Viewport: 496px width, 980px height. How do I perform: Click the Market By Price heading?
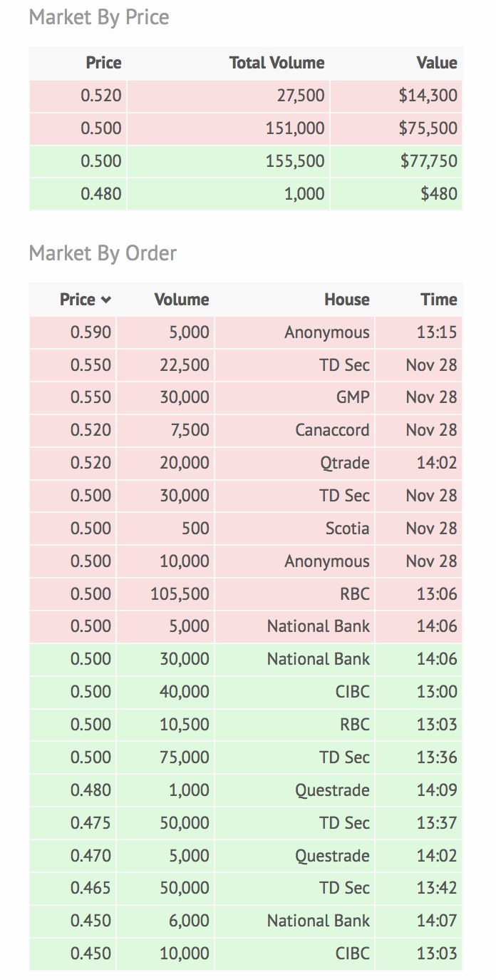(99, 17)
